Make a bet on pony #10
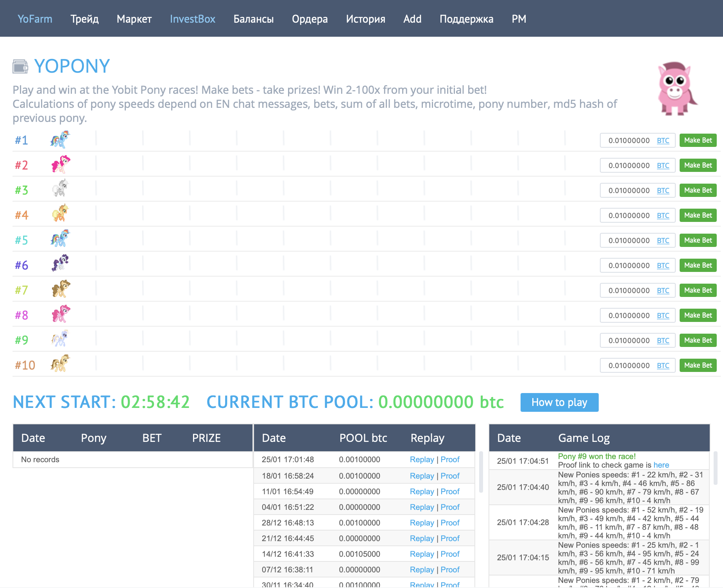 pos(698,365)
